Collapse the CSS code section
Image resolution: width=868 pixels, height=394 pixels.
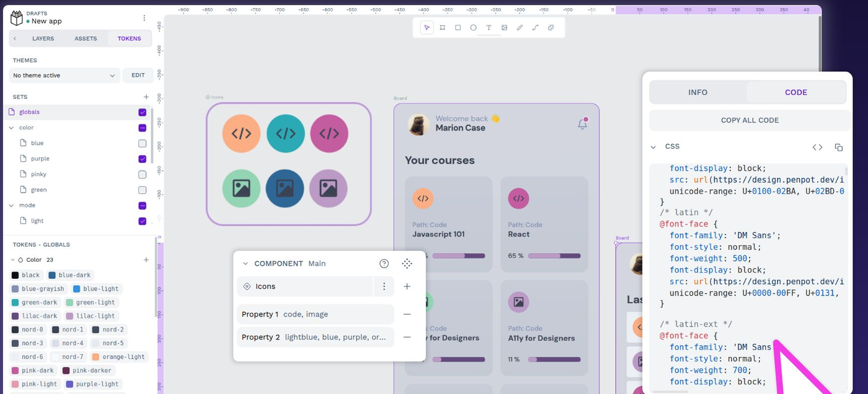pyautogui.click(x=653, y=147)
